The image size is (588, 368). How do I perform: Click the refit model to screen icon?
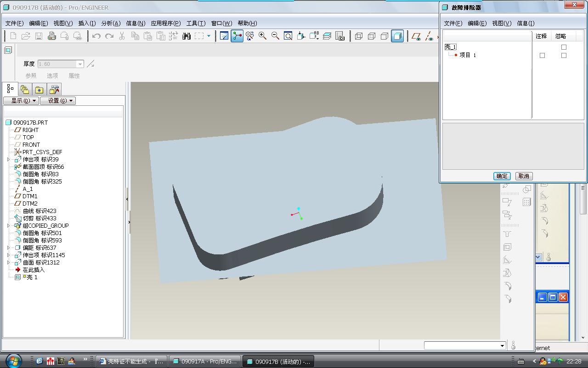[288, 36]
